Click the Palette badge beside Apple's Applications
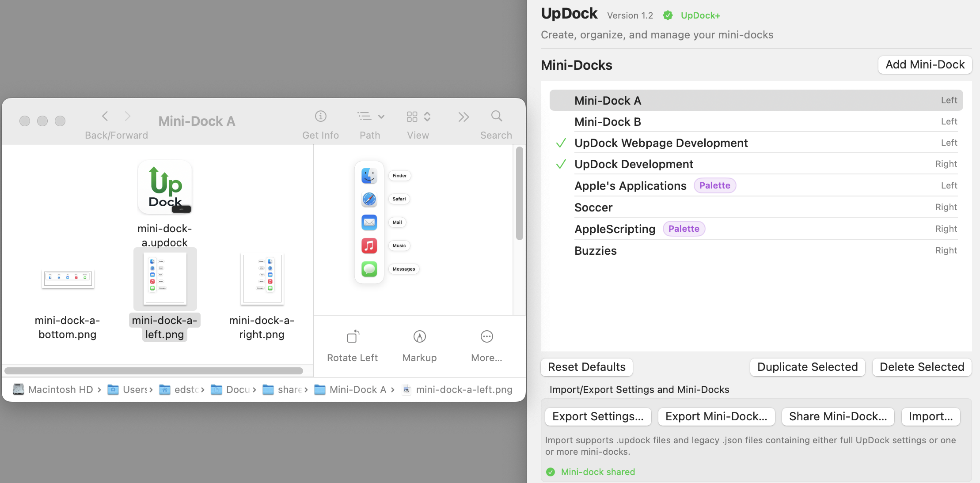Screen dimensions: 980x483 click(714, 185)
